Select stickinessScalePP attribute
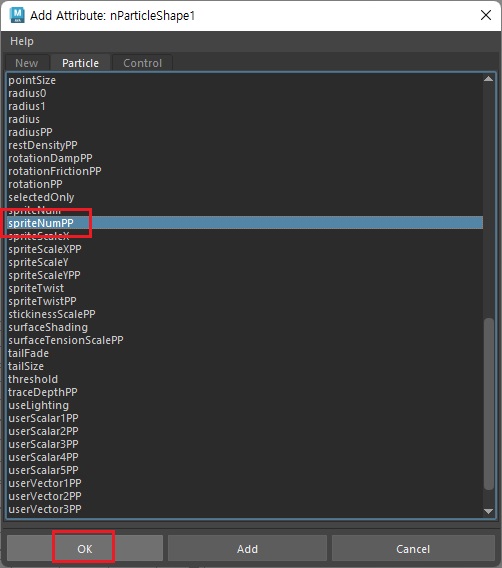The height and width of the screenshot is (568, 502). click(x=245, y=314)
